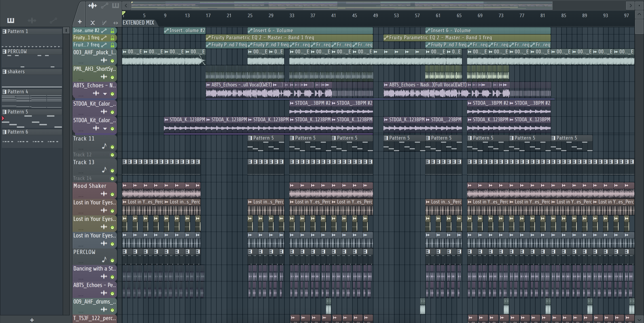The height and width of the screenshot is (323, 644).
Task: Select audio clip focus icon in the playlist header
Action: tap(93, 6)
